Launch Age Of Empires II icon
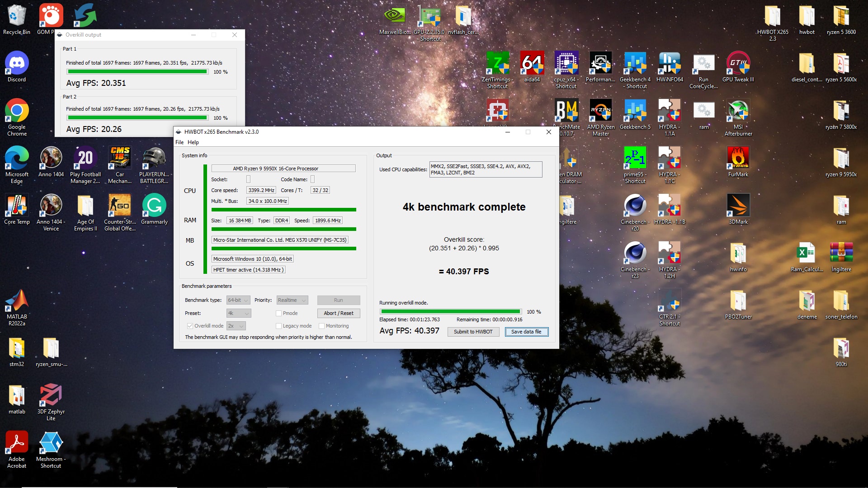 tap(85, 212)
